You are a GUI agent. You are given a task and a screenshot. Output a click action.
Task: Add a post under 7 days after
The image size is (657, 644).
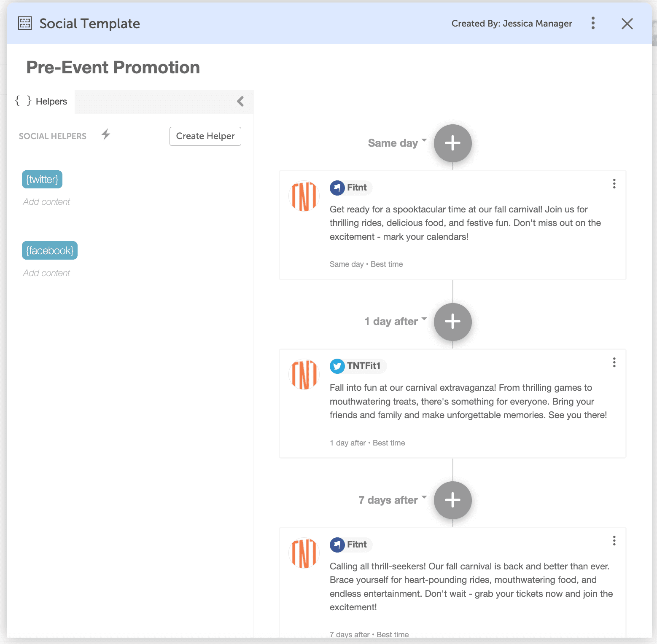[452, 500]
